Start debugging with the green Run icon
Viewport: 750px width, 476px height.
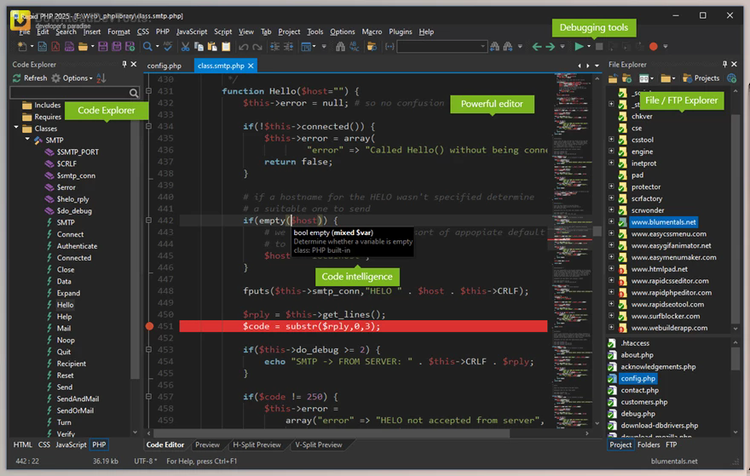(579, 46)
